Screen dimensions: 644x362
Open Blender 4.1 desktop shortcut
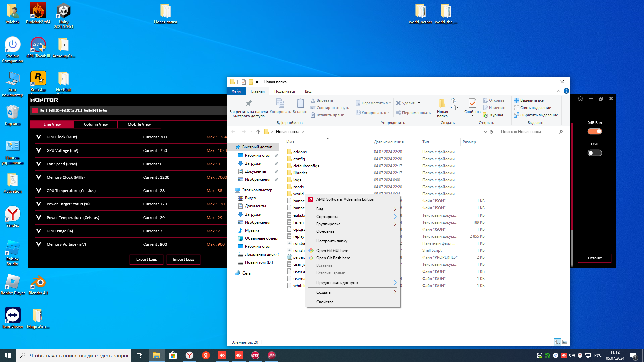[x=38, y=285]
